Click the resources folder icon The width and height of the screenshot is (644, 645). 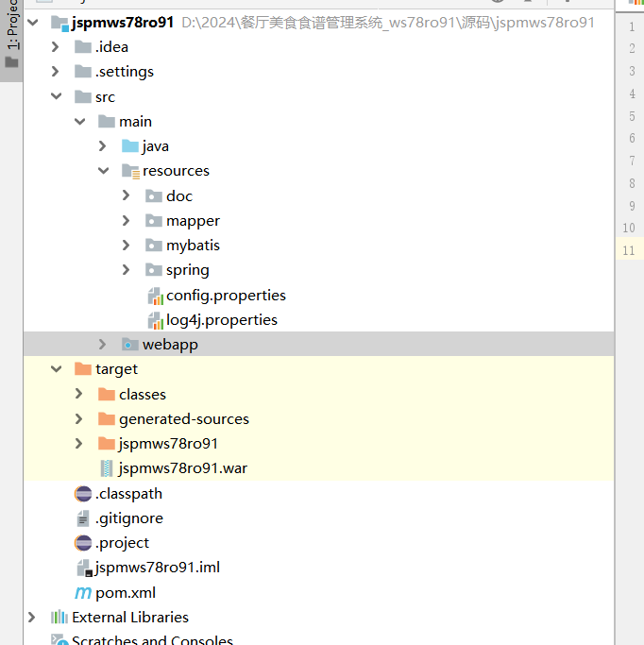coord(130,171)
